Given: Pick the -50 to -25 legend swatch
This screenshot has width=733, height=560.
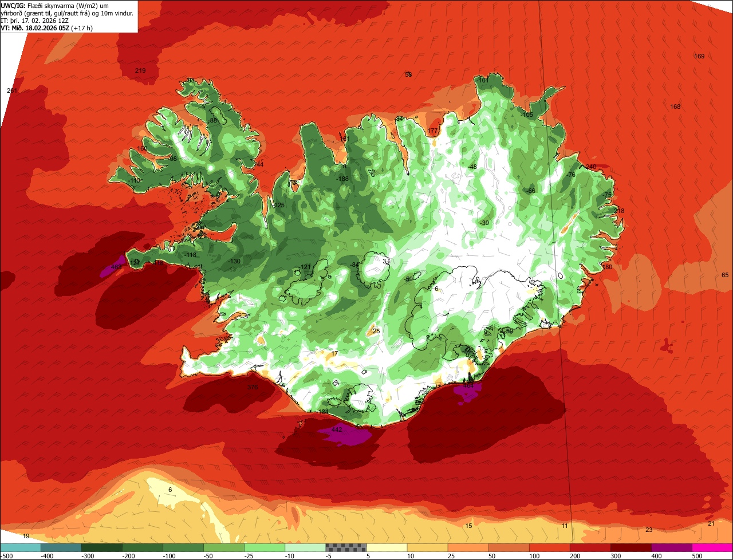Looking at the screenshot, I should [224, 547].
